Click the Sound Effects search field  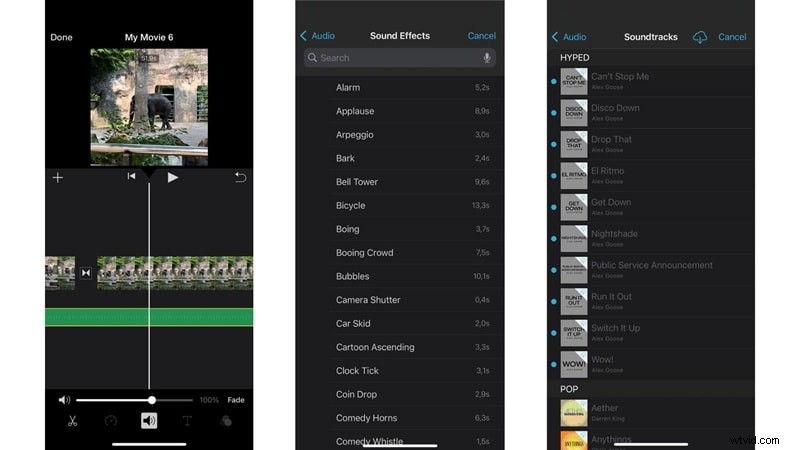point(399,58)
